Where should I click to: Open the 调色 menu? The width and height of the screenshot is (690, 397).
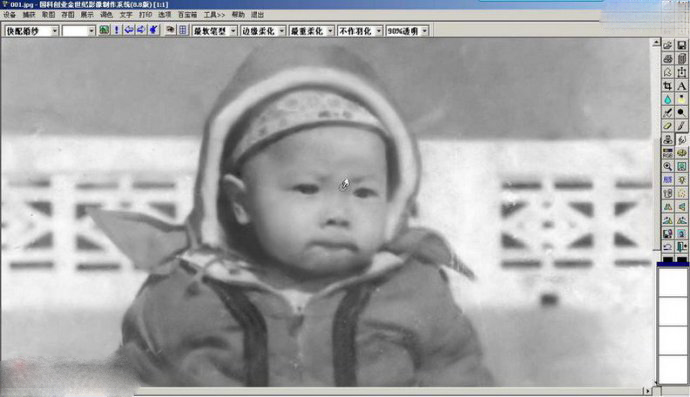pyautogui.click(x=106, y=15)
